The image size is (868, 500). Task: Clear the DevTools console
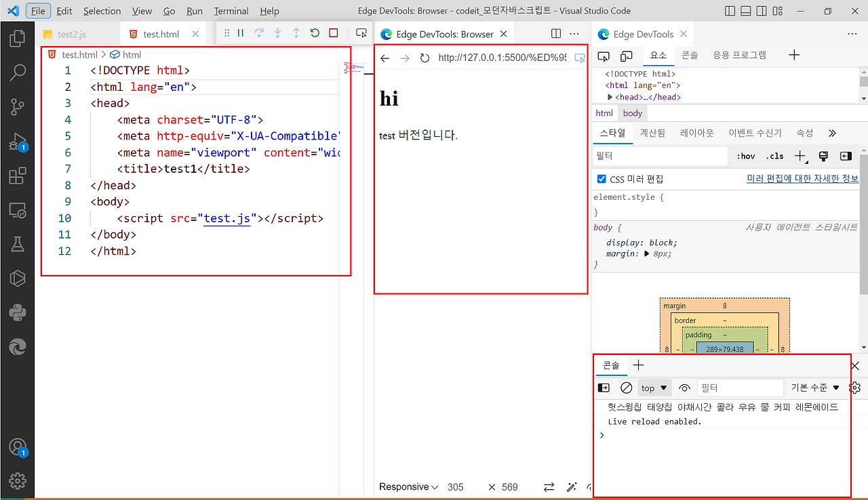[x=625, y=388]
